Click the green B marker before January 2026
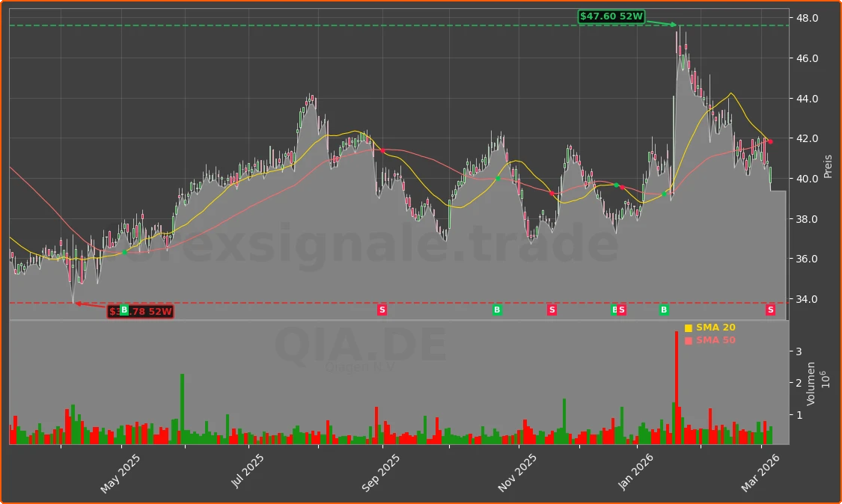This screenshot has width=842, height=504. (x=663, y=309)
